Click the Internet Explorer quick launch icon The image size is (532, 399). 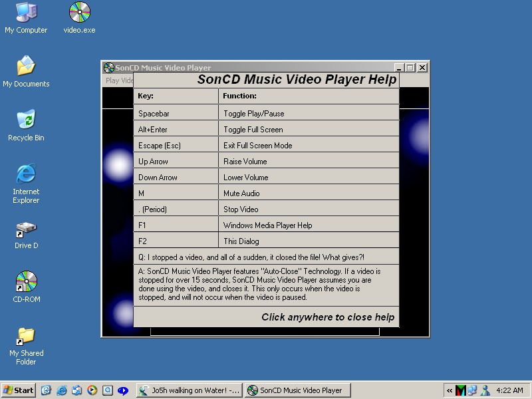[x=62, y=390]
